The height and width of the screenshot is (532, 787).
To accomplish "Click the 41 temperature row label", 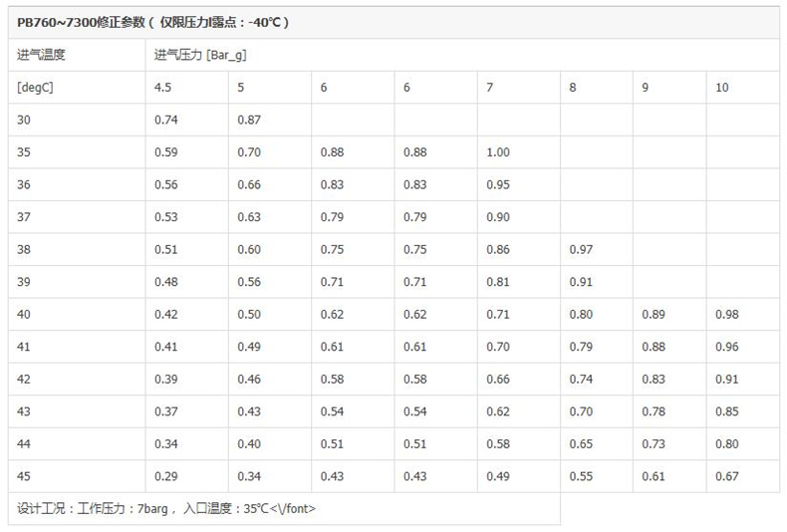I will pos(24,347).
